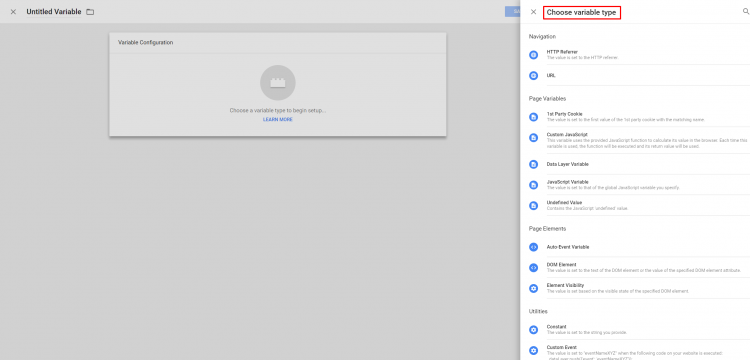Select the Data Layer Variable icon
The width and height of the screenshot is (750, 360).
[x=533, y=164]
